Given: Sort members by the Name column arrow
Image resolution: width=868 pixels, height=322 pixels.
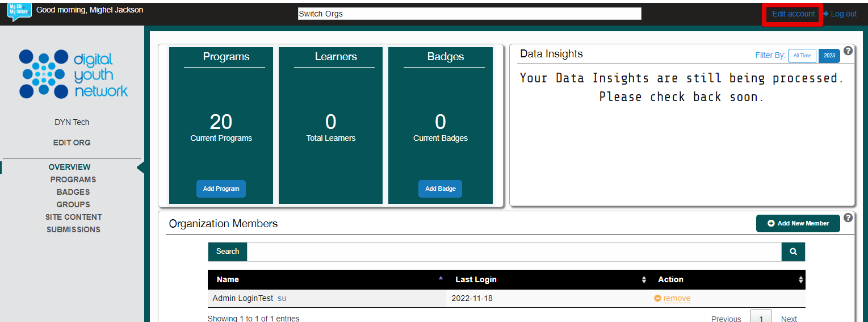Looking at the screenshot, I should [x=441, y=278].
